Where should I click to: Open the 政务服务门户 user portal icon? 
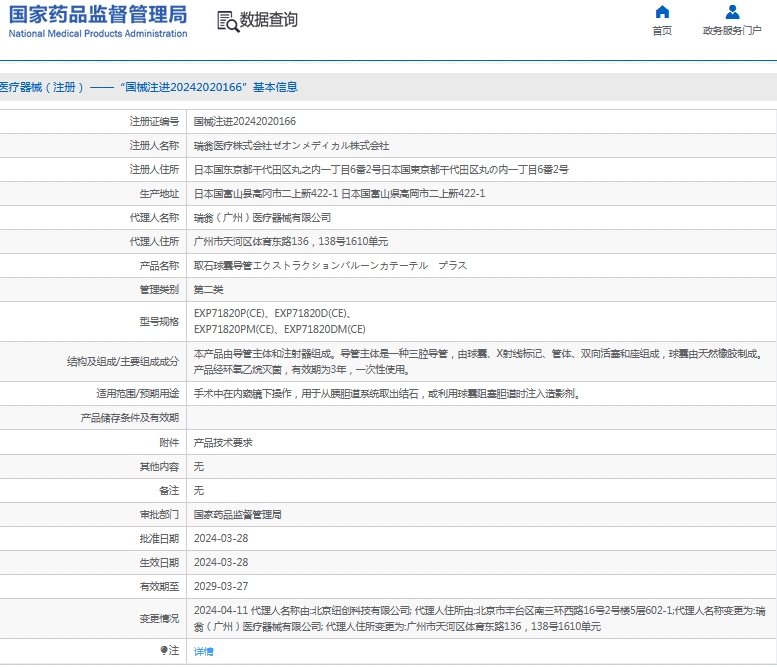(732, 12)
